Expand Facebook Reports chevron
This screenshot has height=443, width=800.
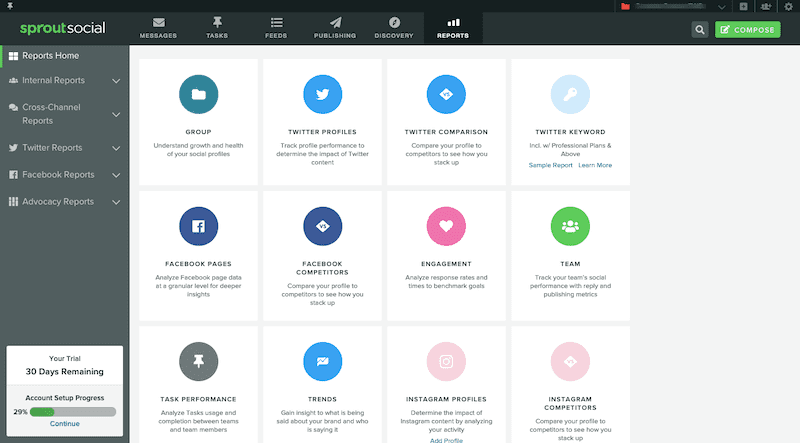point(116,175)
